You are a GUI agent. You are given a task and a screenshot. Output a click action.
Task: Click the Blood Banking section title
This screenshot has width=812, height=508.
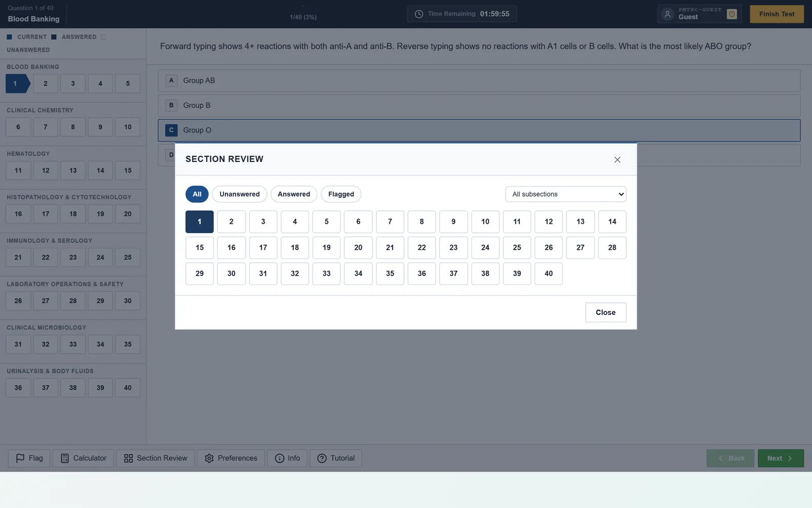pyautogui.click(x=33, y=19)
